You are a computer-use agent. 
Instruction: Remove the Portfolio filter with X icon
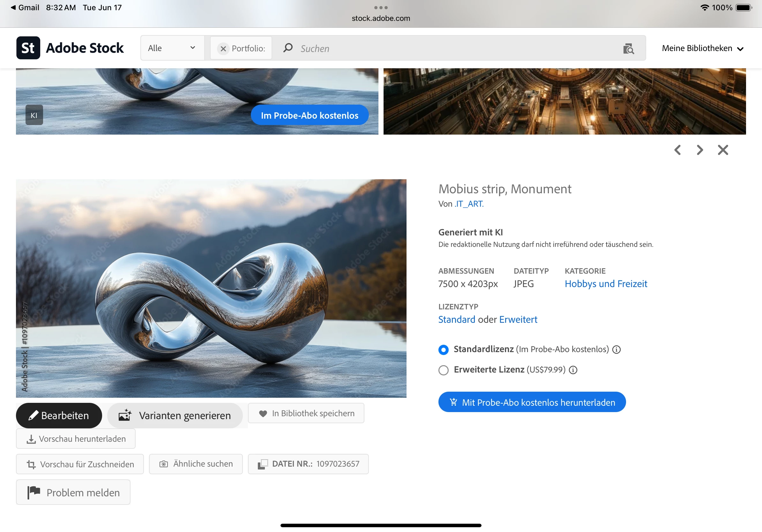click(x=223, y=49)
